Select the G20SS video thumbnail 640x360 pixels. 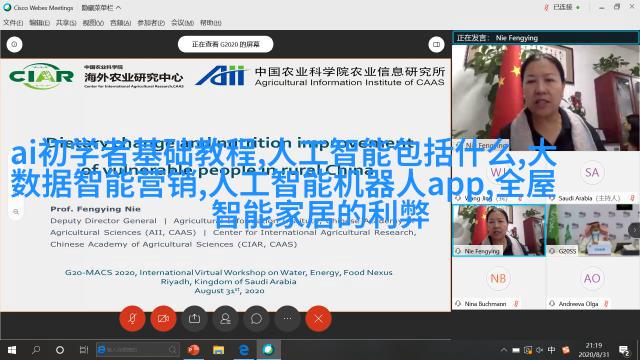point(593,230)
